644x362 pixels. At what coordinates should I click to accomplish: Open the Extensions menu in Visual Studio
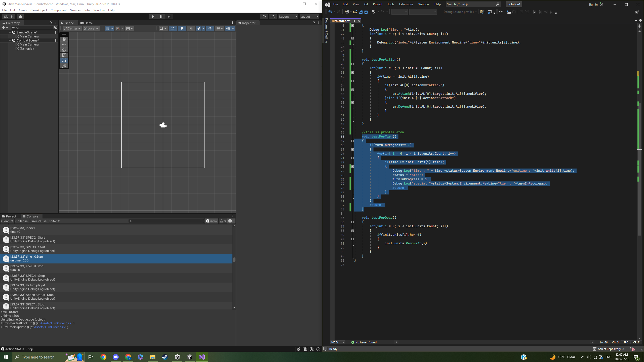[406, 4]
